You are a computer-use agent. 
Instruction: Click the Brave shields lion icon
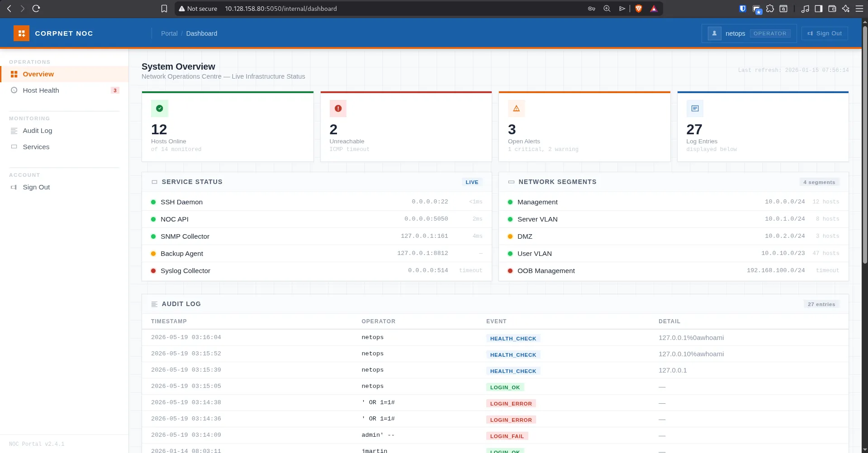point(639,9)
